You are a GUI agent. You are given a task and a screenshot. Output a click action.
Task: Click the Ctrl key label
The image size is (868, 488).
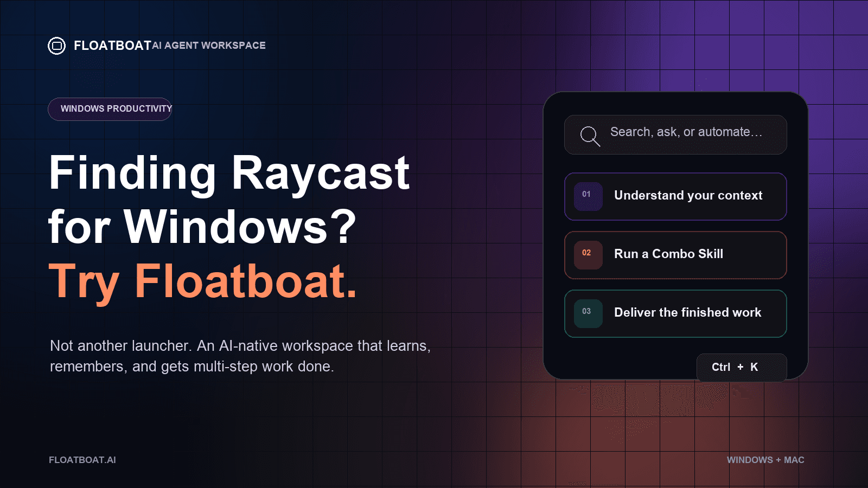pyautogui.click(x=721, y=367)
